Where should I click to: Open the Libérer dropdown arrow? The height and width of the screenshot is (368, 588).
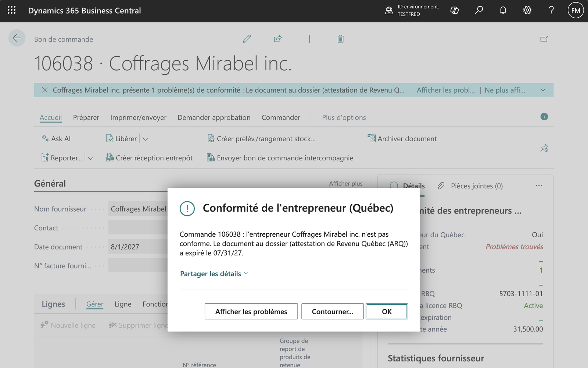(146, 139)
